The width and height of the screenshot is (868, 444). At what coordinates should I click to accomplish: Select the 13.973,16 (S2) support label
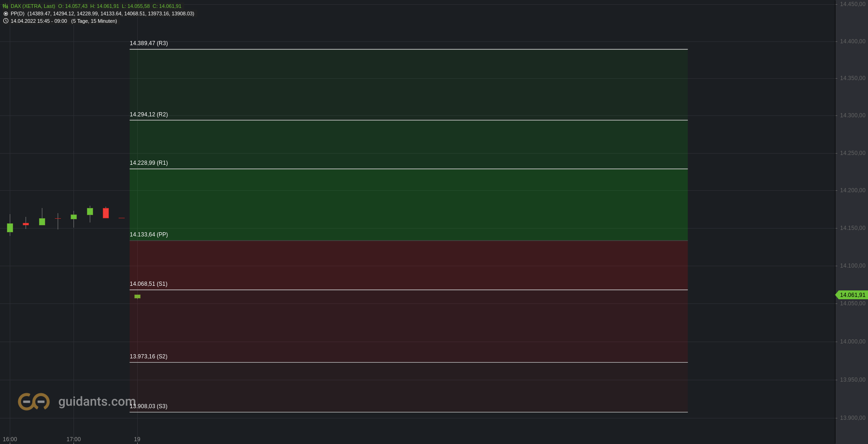(148, 357)
